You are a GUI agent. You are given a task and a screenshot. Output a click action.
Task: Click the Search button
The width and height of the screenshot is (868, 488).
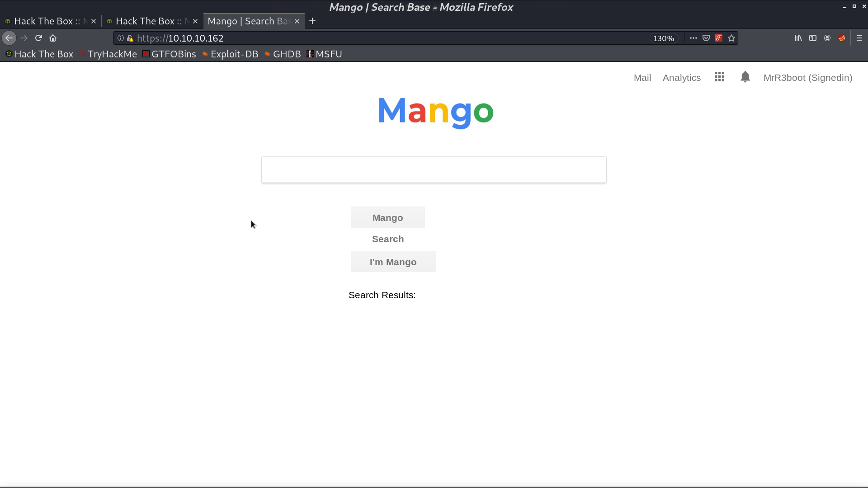click(388, 239)
